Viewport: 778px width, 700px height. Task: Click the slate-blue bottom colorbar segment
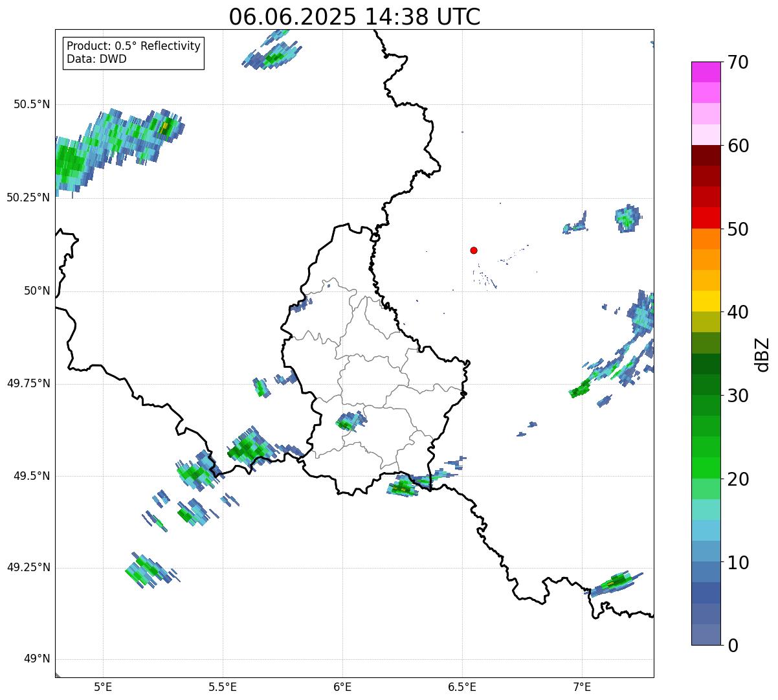(706, 635)
